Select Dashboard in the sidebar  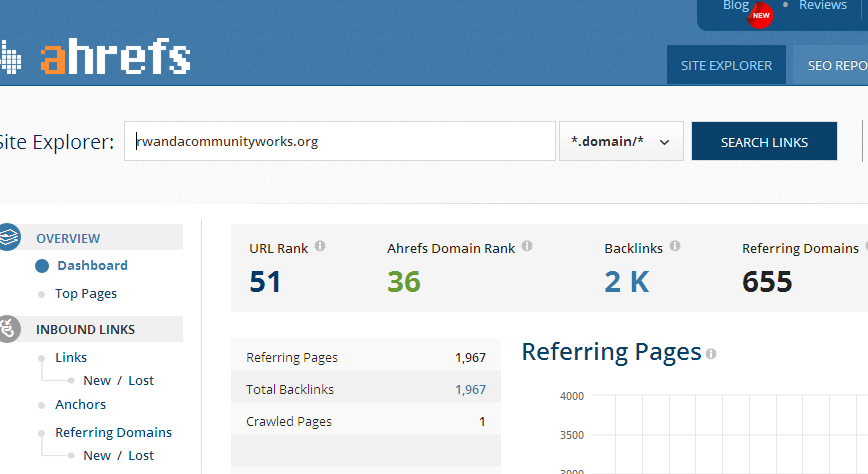(92, 265)
